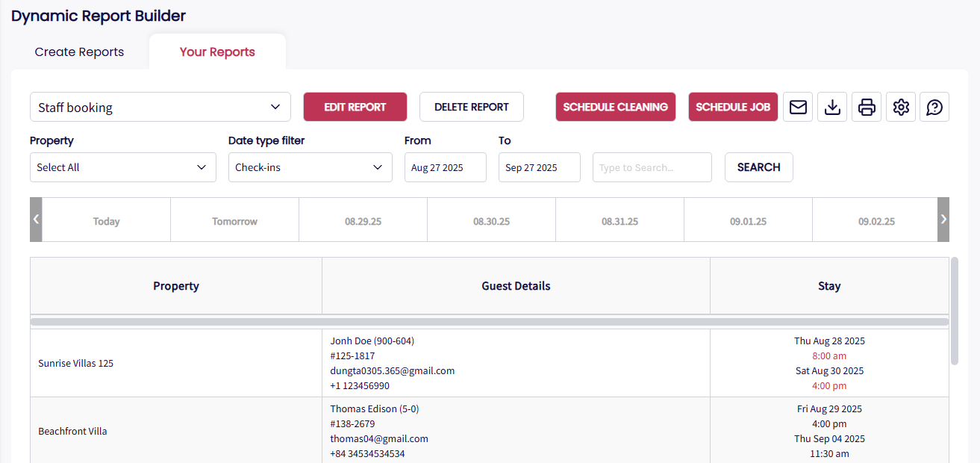The width and height of the screenshot is (980, 463).
Task: Click the Type to Search field
Action: click(652, 167)
